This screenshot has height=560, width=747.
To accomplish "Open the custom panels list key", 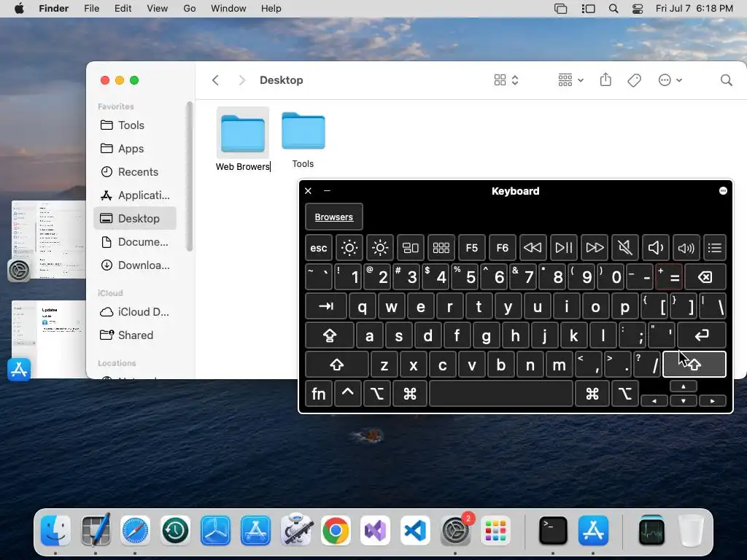I will point(715,248).
